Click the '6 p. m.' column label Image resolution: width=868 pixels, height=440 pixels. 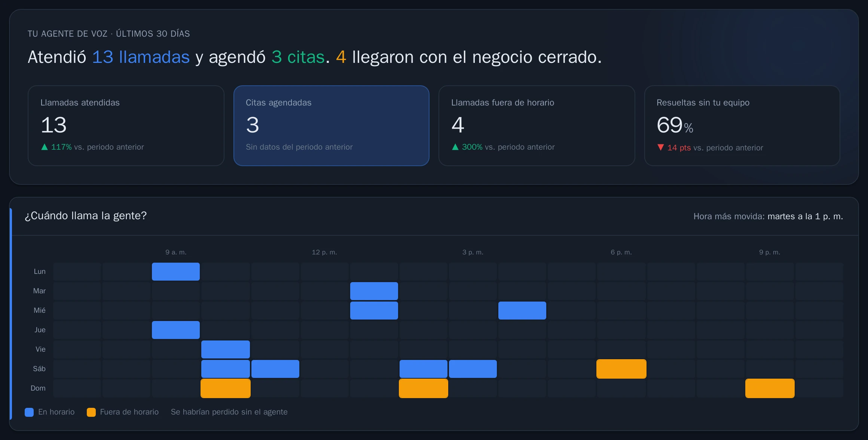(621, 252)
